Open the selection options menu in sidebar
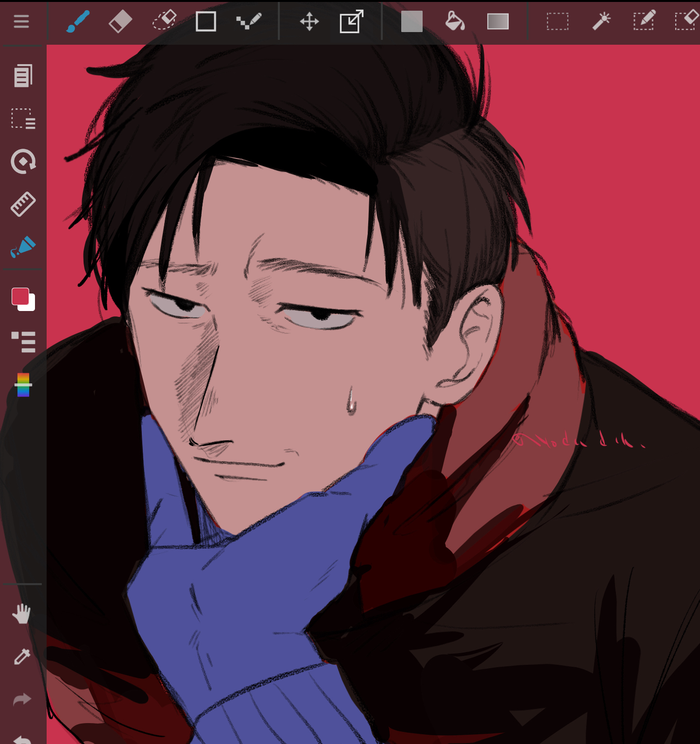The width and height of the screenshot is (700, 744). point(23,119)
